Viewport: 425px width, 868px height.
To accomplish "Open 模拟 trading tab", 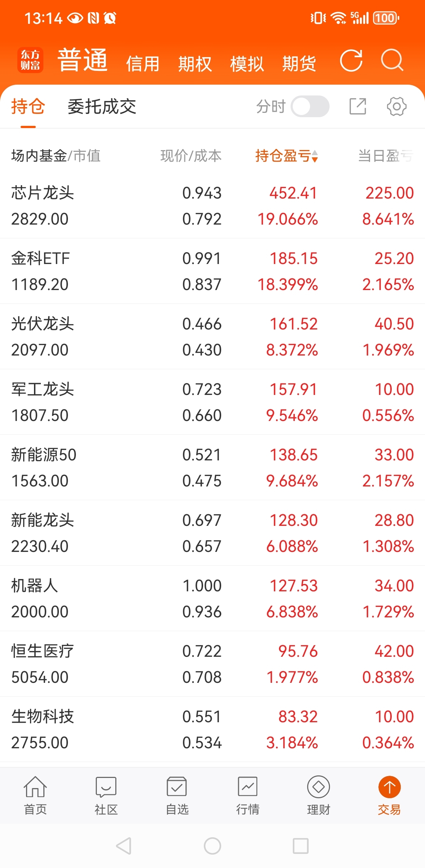I will 247,64.
